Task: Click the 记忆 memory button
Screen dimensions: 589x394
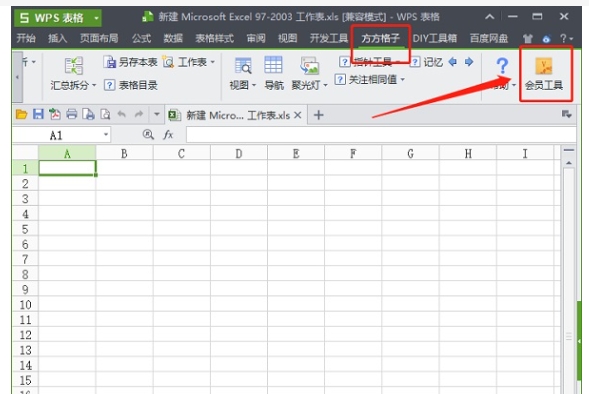Action: click(x=426, y=62)
